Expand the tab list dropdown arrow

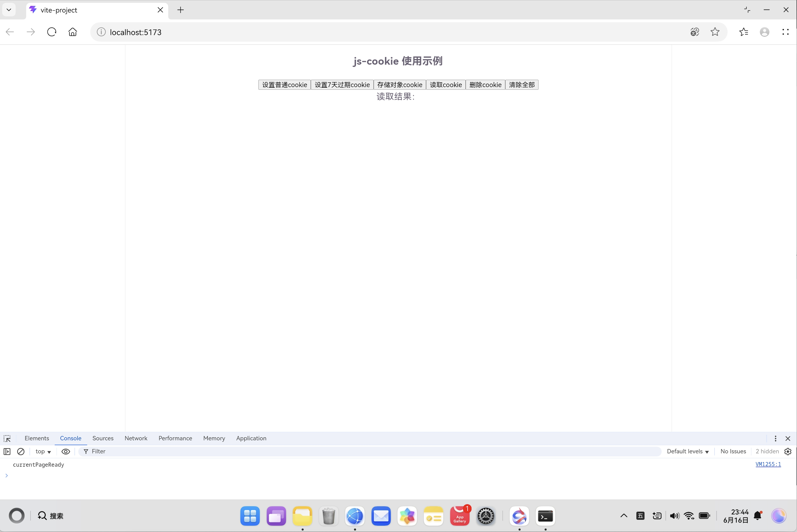click(9, 10)
